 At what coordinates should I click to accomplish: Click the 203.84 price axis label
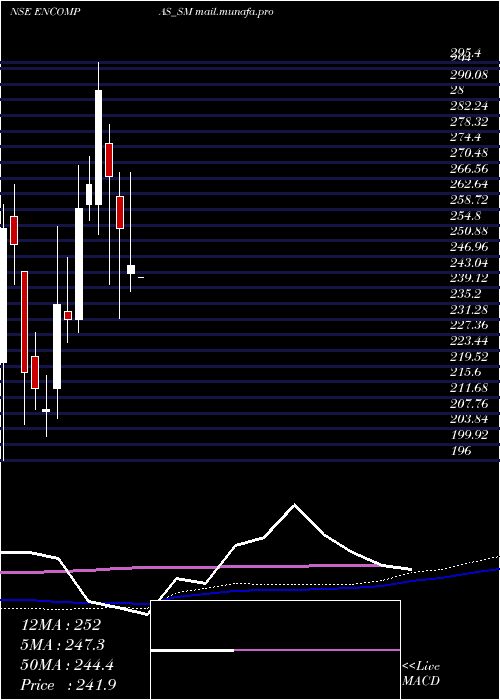tap(469, 420)
